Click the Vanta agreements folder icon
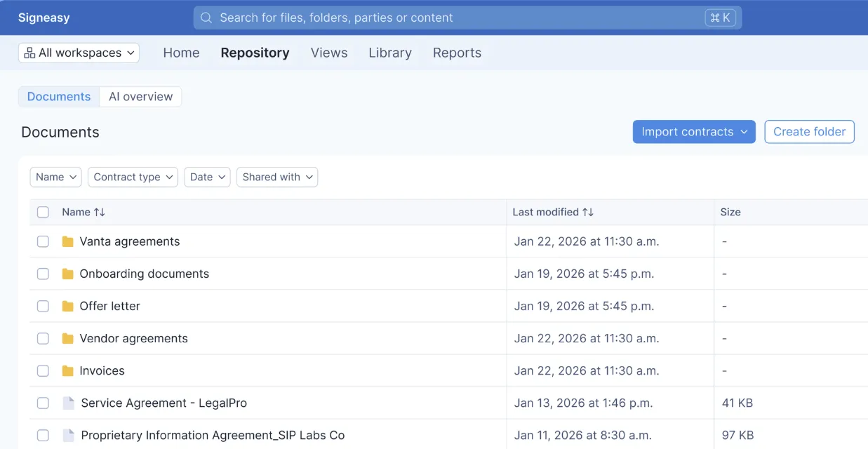The height and width of the screenshot is (449, 868). point(68,241)
